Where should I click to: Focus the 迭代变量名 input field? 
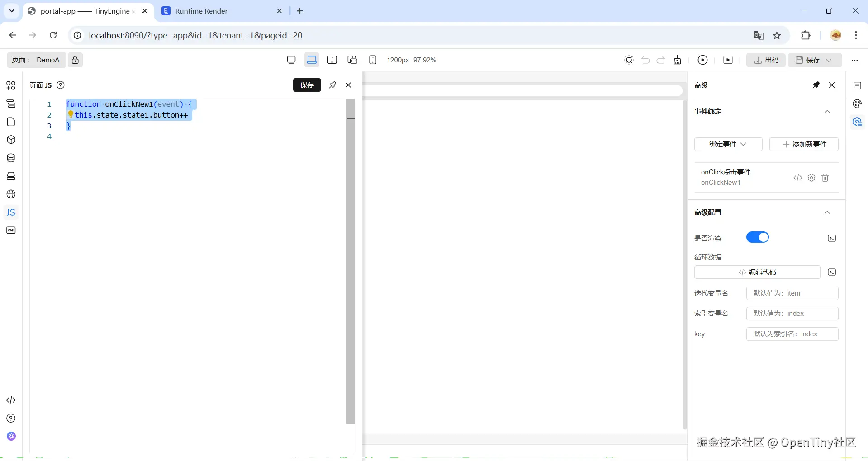pyautogui.click(x=792, y=293)
